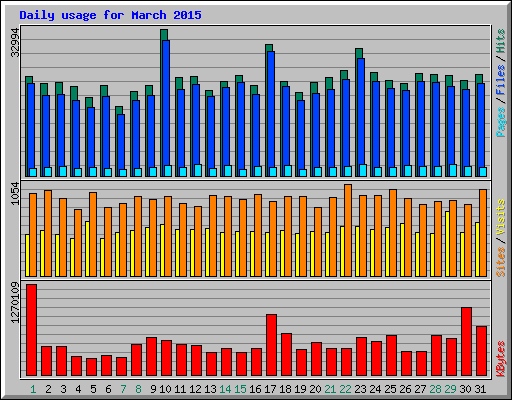
Task: Click the red KBytes bar for day 17
Action: click(271, 345)
